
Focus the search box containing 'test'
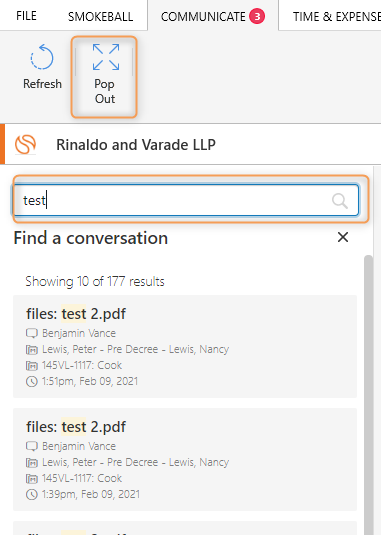point(186,200)
